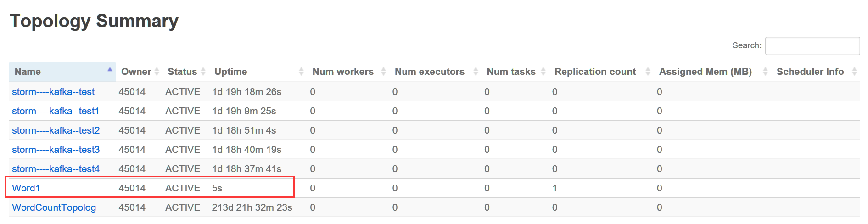Viewport: 868px width, 224px height.
Task: Click sort arrows icon beside Num tasks
Action: [x=543, y=72]
